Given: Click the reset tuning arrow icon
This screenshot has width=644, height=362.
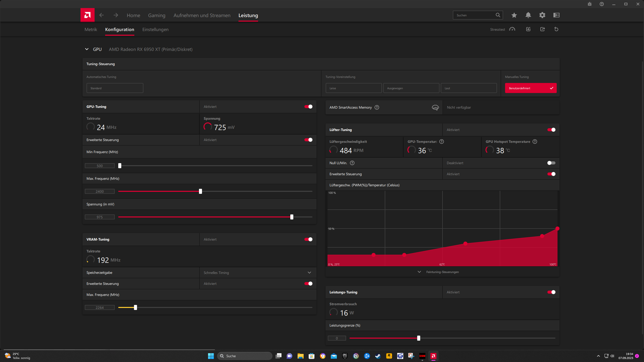Looking at the screenshot, I should coord(556,29).
